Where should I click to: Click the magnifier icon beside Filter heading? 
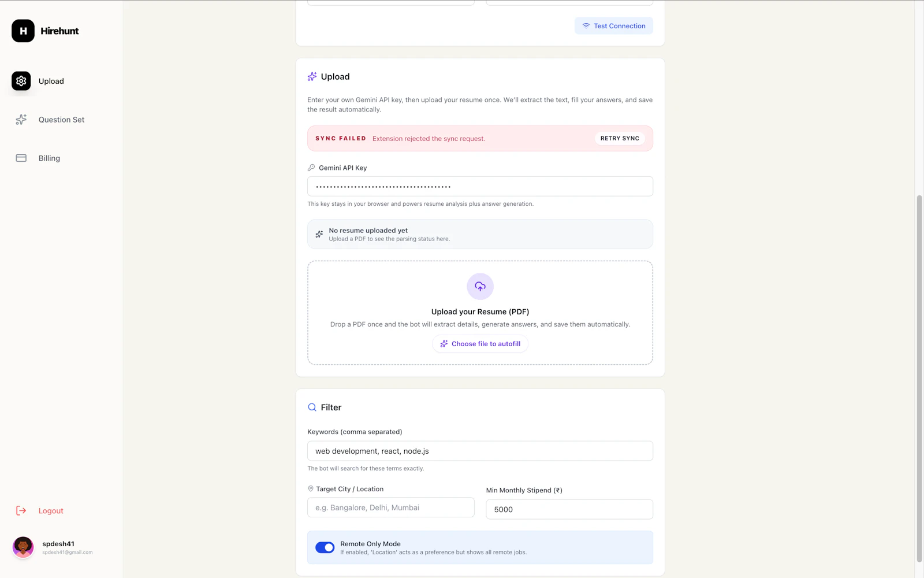[x=312, y=407]
